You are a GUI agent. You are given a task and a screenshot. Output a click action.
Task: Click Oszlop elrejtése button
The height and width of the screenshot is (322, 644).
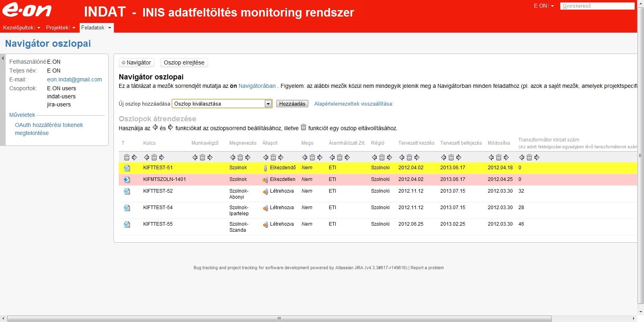pos(184,62)
